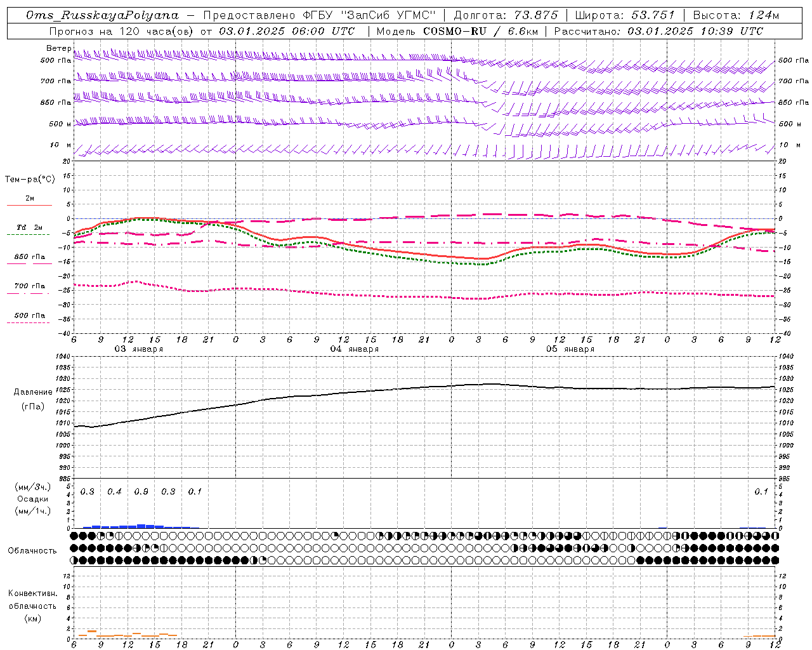Click the 0.9 precipitation amount value
Screen dimensions: 812x650
click(x=141, y=492)
